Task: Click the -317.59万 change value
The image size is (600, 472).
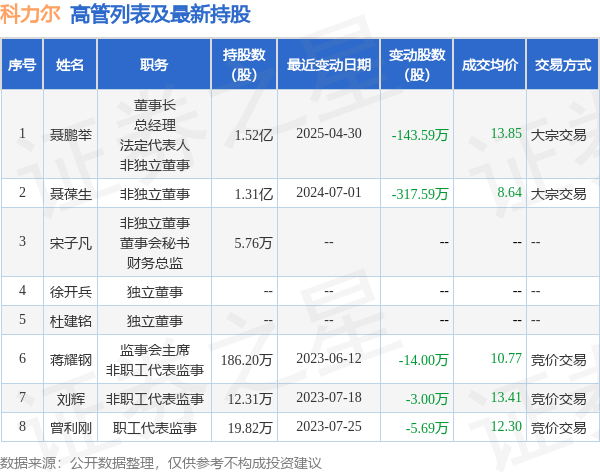Action: (x=420, y=194)
